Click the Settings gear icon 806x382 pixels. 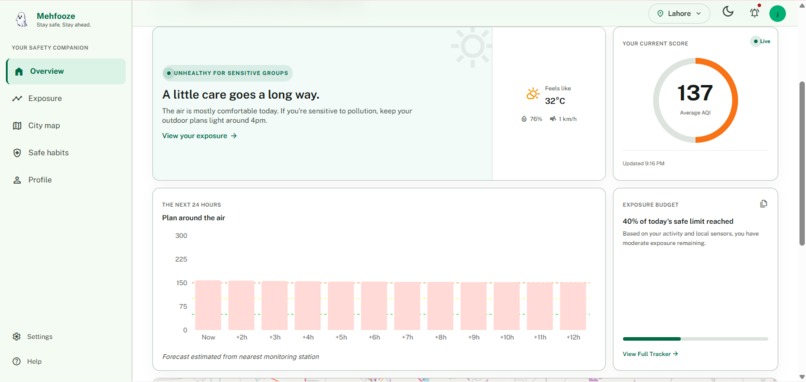click(x=16, y=337)
